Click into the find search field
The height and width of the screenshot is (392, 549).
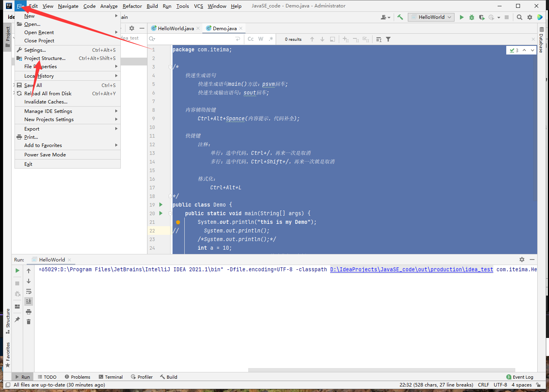(195, 39)
